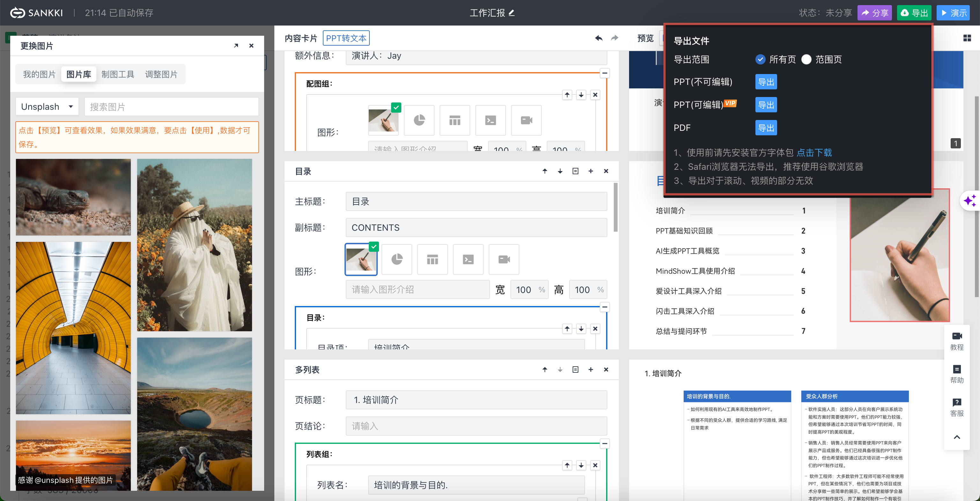Move 多列表 card up with arrow
The image size is (980, 501).
(x=545, y=370)
